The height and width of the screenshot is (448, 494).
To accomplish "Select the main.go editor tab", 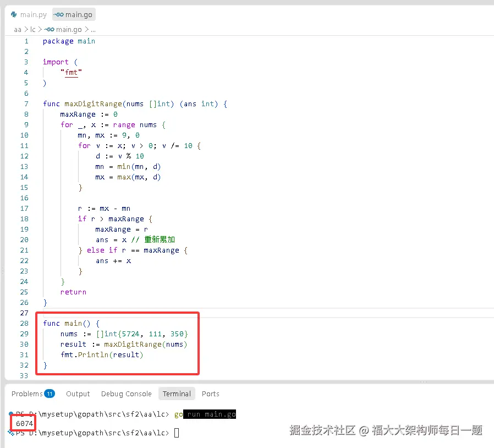I will tap(74, 14).
